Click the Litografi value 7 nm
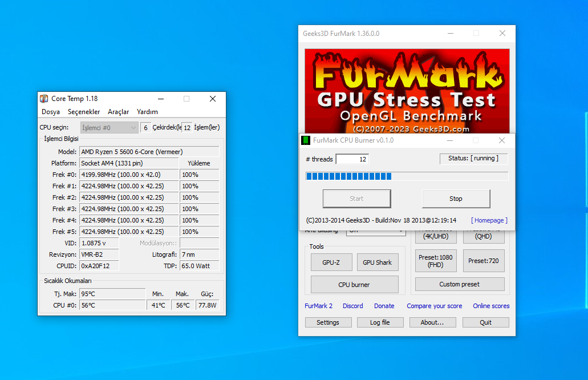Image resolution: width=588 pixels, height=380 pixels. [x=199, y=254]
